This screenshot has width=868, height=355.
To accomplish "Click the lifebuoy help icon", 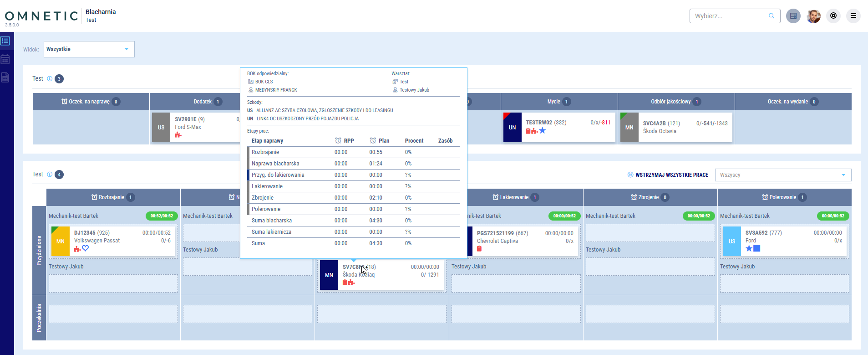I will (833, 16).
